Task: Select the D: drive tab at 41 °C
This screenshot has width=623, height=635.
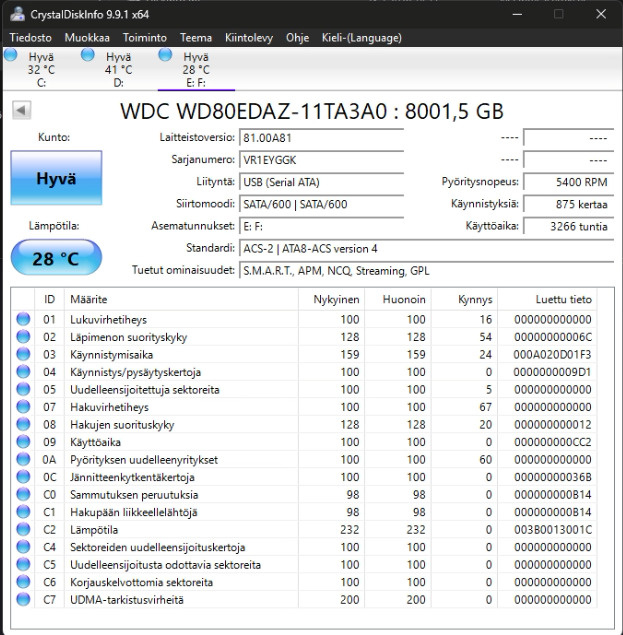Action: (x=118, y=70)
